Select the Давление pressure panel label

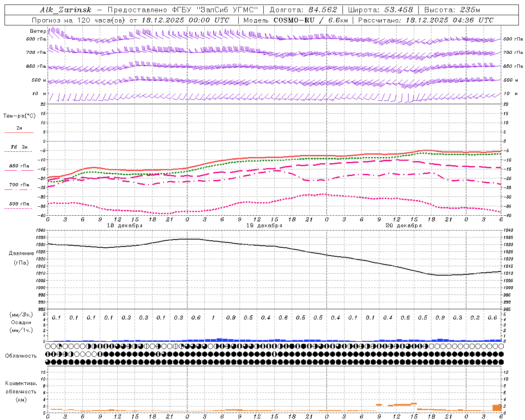coord(21,253)
